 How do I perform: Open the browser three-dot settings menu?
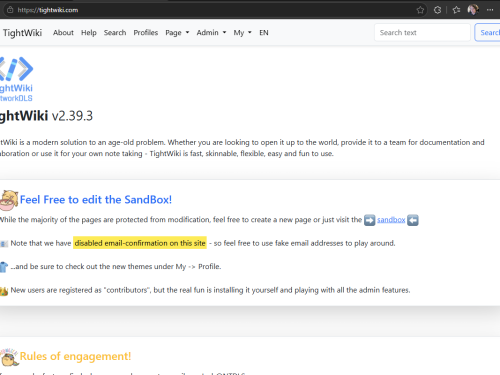coord(490,10)
